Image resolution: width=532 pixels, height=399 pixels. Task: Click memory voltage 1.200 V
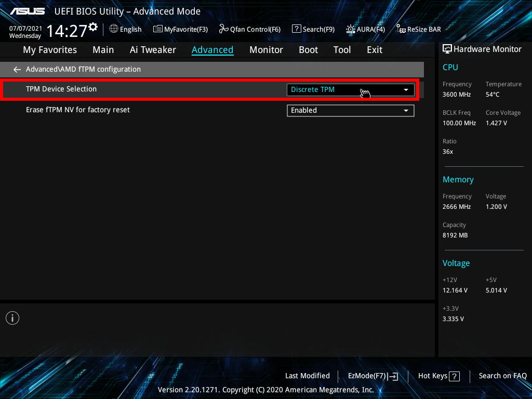[496, 207]
